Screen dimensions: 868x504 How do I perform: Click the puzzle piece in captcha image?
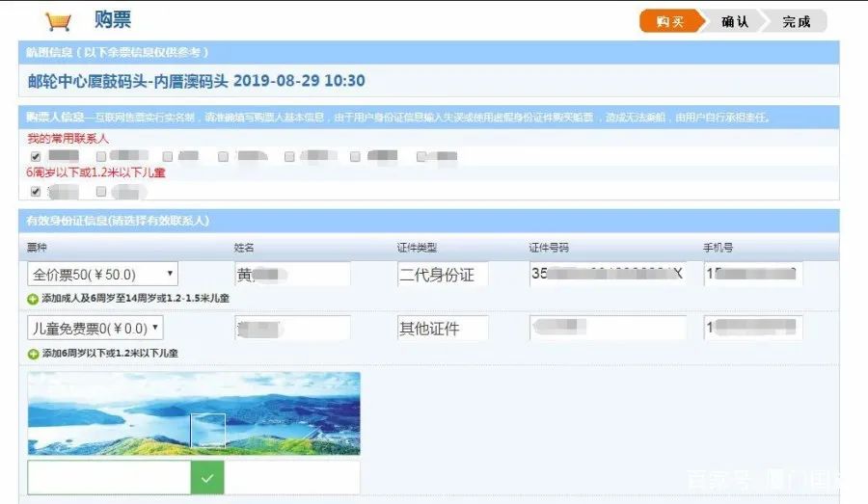(207, 430)
